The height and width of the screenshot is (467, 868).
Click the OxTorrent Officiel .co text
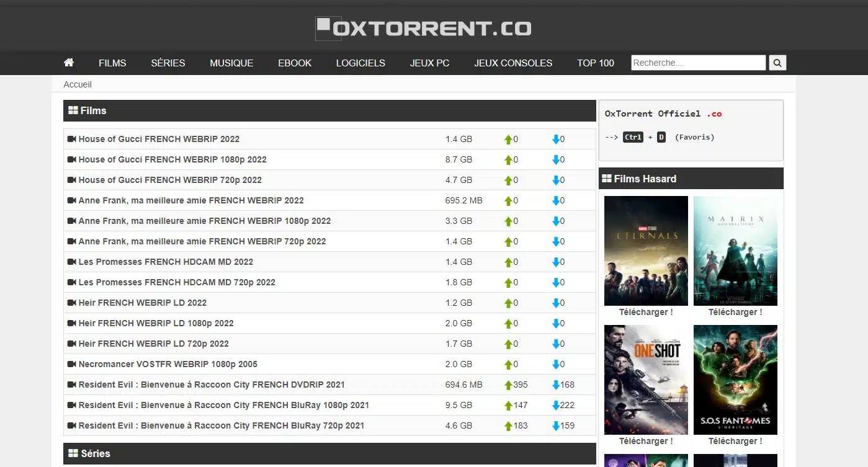[663, 113]
